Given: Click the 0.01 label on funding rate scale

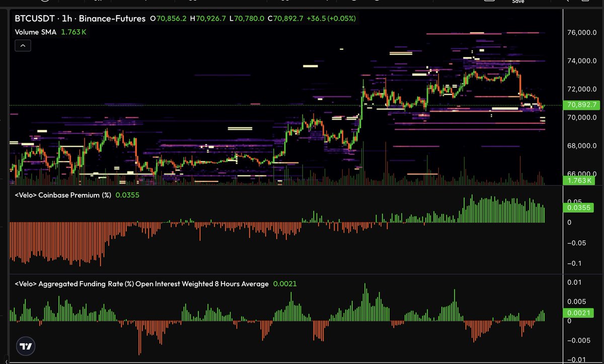Looking at the screenshot, I should pos(573,283).
